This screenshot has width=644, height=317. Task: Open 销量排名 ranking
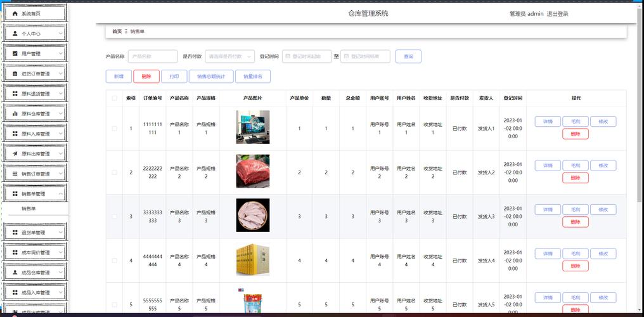253,76
